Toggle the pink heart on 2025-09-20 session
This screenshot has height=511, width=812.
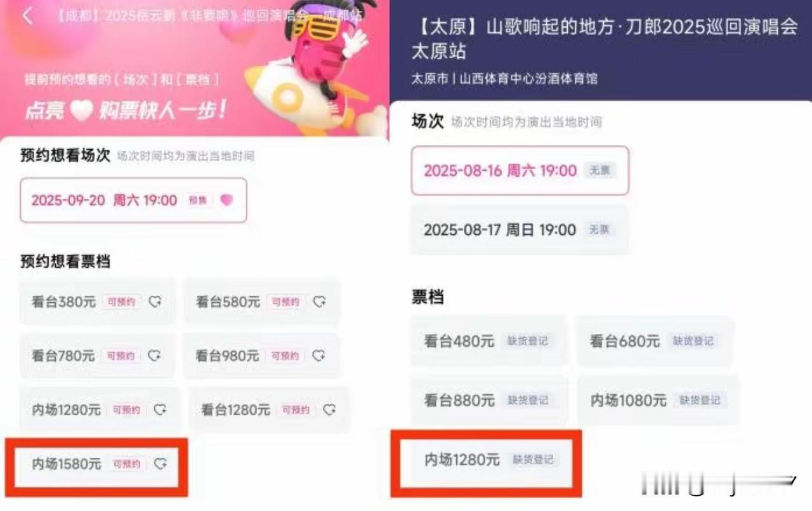(226, 201)
